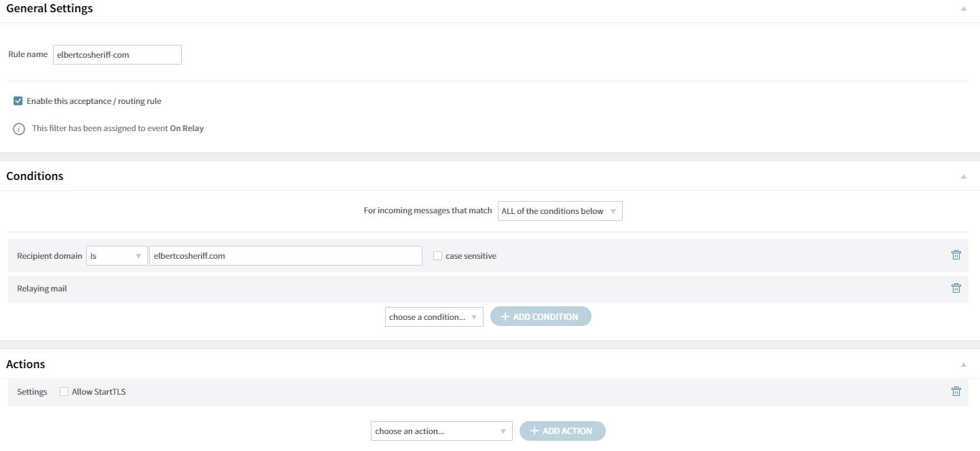Click the info icon beside filter event note

pyautogui.click(x=19, y=128)
